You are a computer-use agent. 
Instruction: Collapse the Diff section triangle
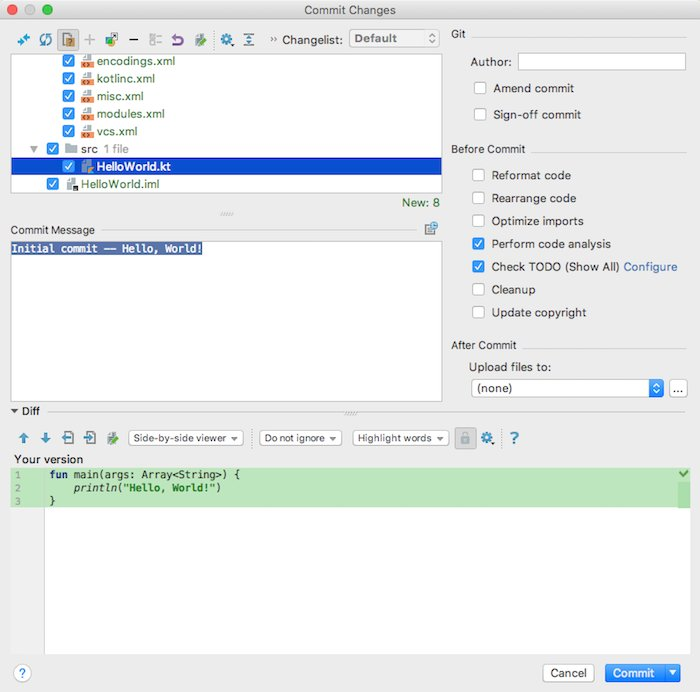pyautogui.click(x=14, y=411)
